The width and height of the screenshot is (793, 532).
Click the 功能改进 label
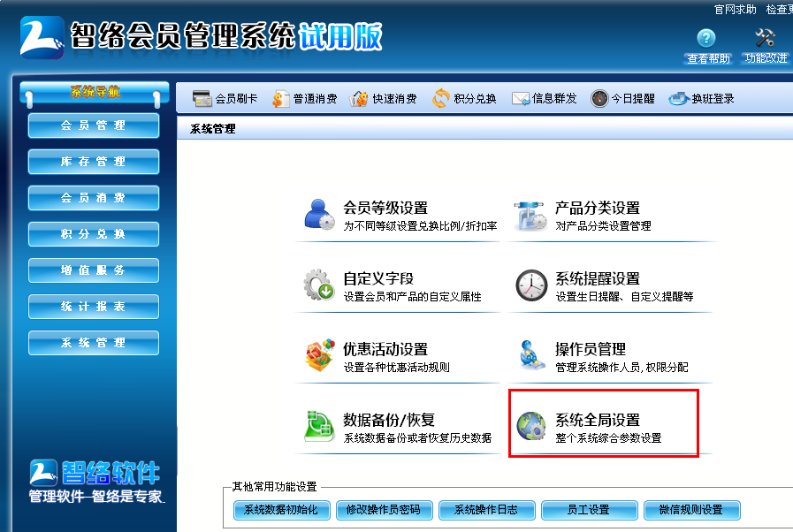tap(766, 58)
